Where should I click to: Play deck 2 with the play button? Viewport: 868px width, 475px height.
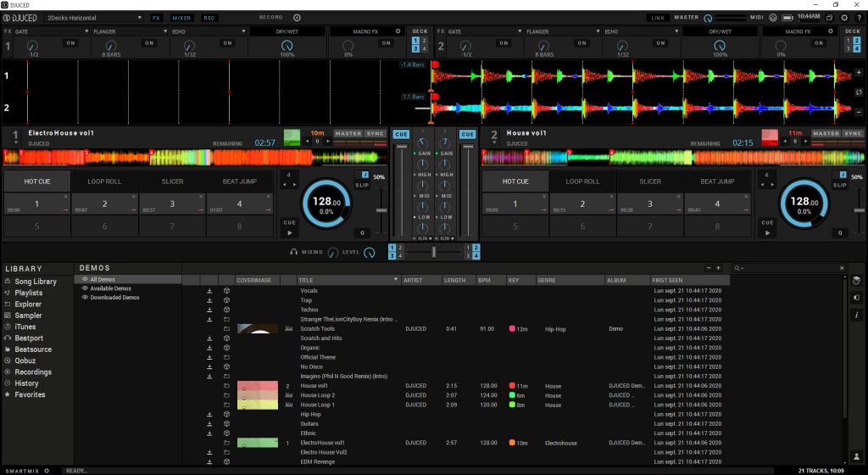click(x=767, y=233)
